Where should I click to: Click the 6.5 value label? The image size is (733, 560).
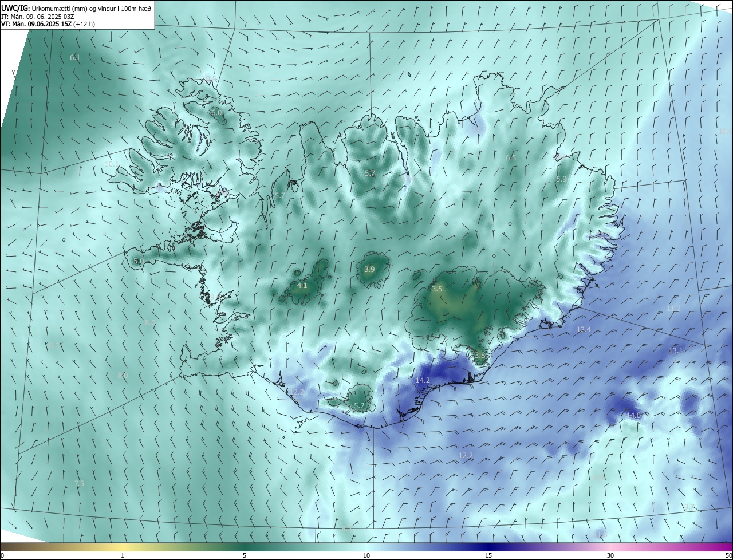click(511, 158)
